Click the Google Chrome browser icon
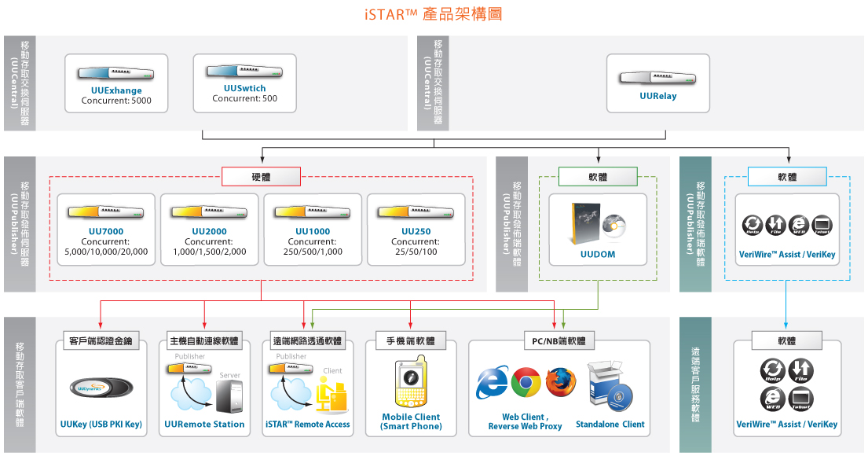Image resolution: width=868 pixels, height=456 pixels. point(526,382)
